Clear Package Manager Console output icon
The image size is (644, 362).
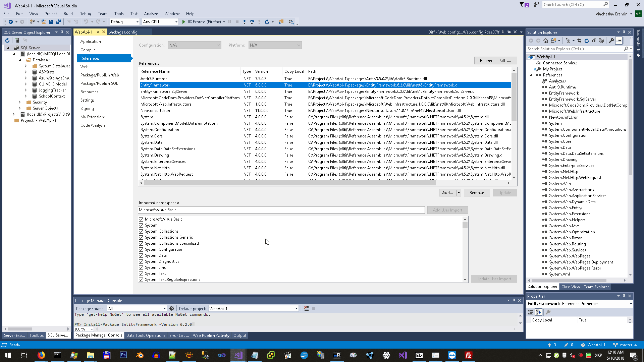306,308
